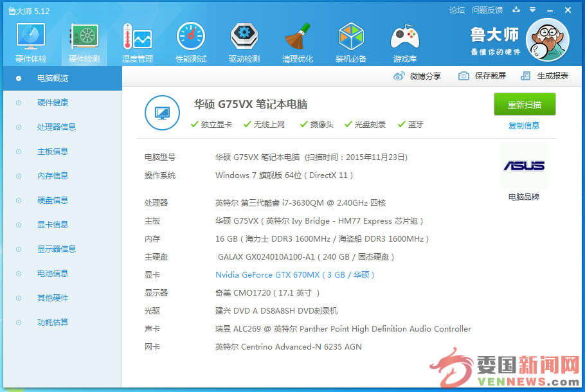Viewport: 585px width, 392px height.
Task: Click the 蓝牙 feature checkmark
Action: 401,124
